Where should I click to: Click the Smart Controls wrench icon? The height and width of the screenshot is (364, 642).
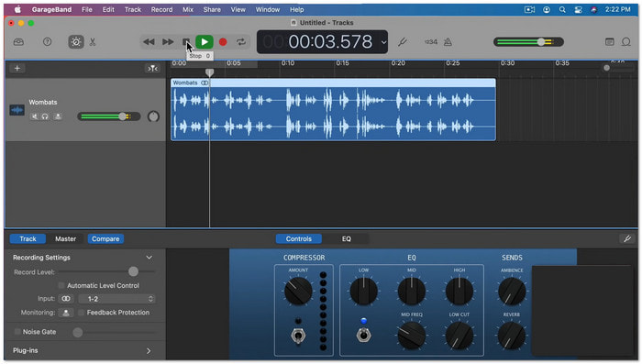click(627, 238)
